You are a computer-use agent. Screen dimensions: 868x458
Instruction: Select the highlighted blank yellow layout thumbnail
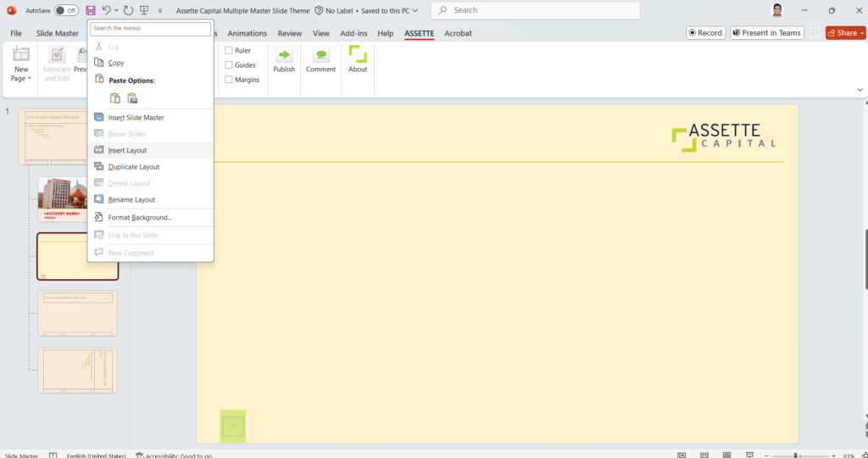77,256
